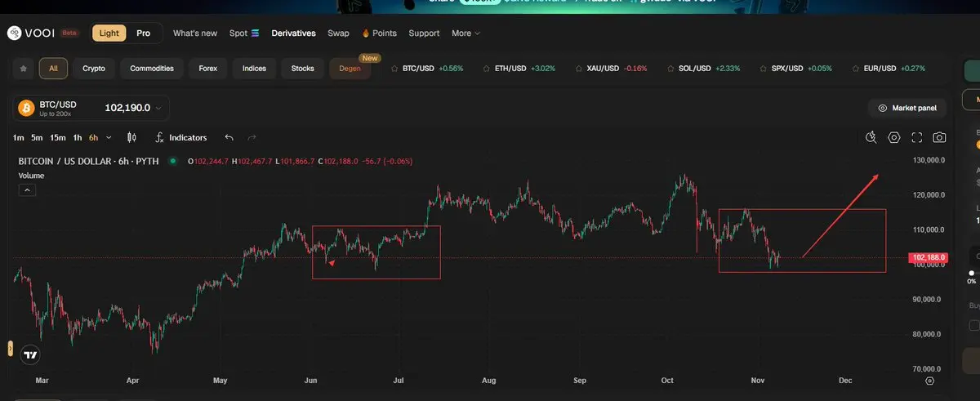Viewport: 980px width, 401px height.
Task: Select 5m timeframe
Action: (x=38, y=137)
